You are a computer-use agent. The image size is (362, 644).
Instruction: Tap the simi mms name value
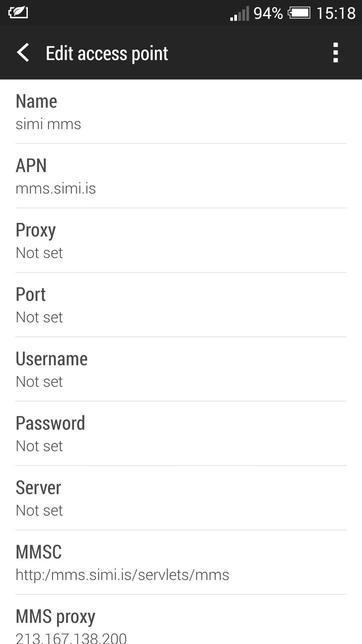click(48, 124)
